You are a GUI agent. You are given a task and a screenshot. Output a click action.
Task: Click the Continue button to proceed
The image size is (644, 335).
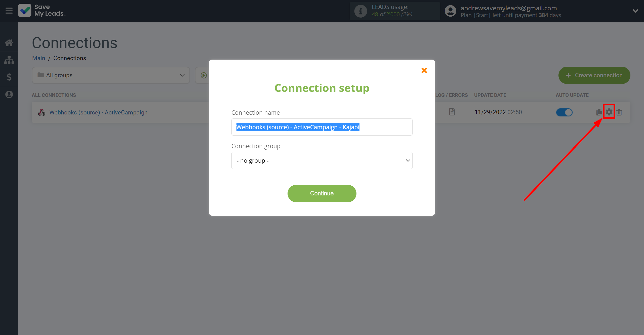click(x=321, y=193)
